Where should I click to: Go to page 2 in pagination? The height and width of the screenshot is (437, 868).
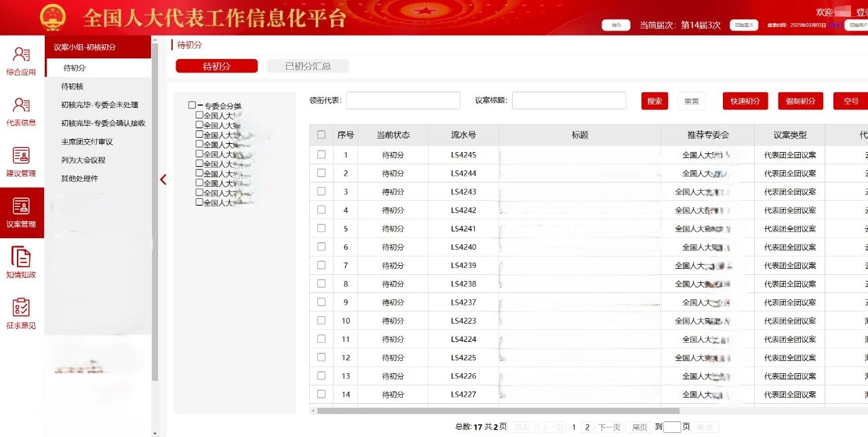587,427
